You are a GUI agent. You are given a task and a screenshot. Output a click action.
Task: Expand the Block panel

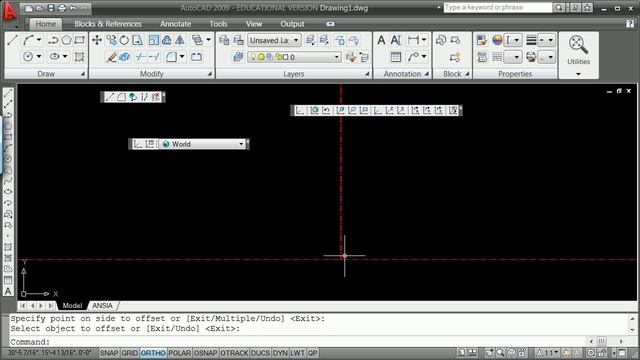tap(467, 74)
